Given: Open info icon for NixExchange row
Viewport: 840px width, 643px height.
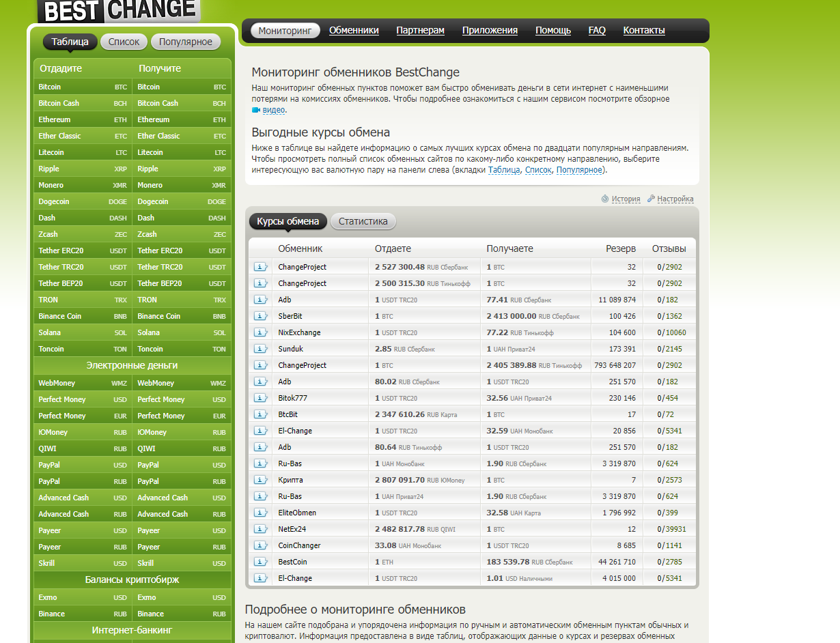Looking at the screenshot, I should pos(260,332).
